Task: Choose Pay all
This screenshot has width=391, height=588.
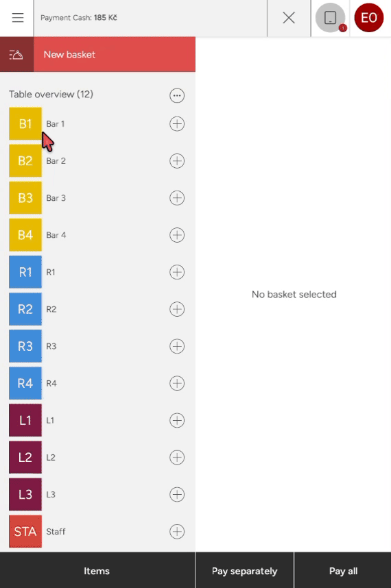Action: [x=343, y=571]
